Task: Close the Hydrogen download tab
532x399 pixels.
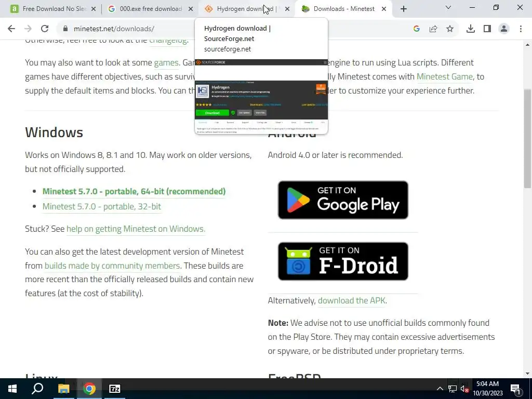Action: click(x=287, y=9)
